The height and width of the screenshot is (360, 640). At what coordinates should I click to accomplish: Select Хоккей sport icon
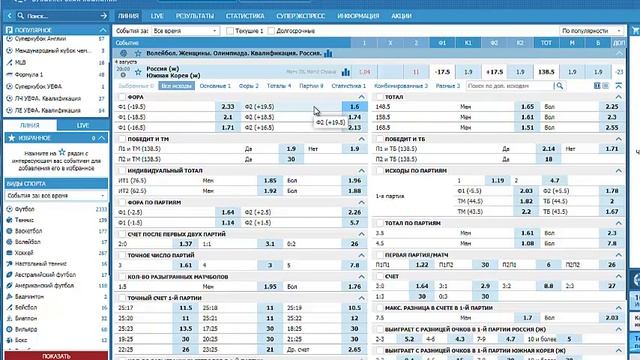[9, 253]
